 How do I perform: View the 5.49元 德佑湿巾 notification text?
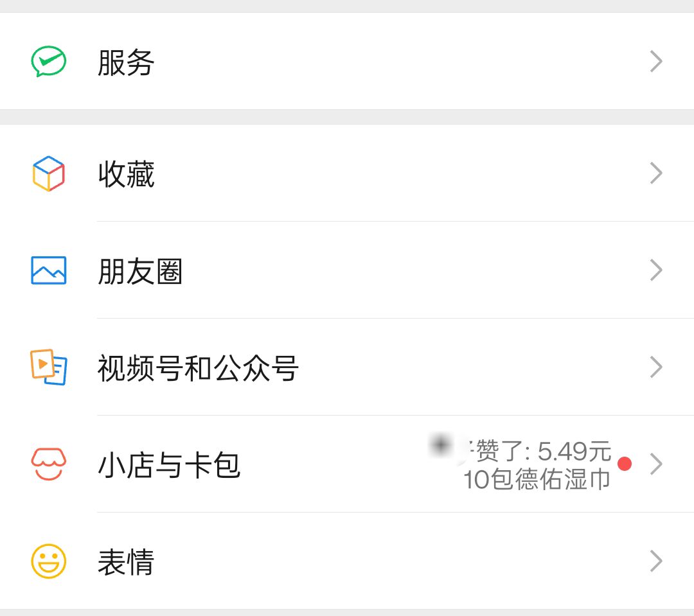tap(538, 466)
